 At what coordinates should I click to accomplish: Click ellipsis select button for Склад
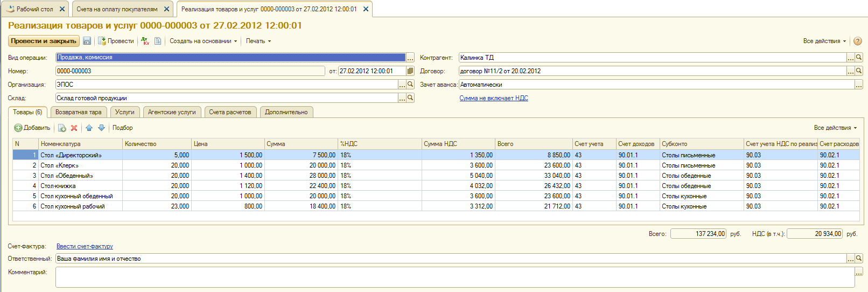402,98
